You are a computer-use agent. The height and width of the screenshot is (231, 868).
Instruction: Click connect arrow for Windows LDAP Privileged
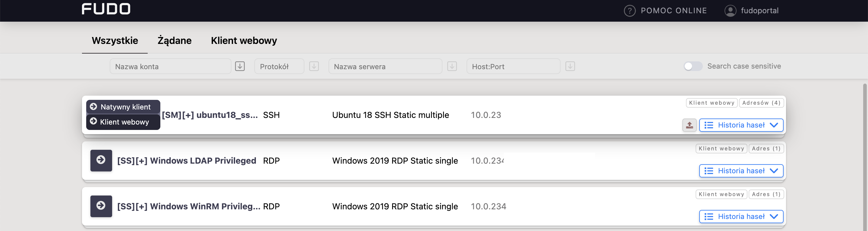coord(101,160)
